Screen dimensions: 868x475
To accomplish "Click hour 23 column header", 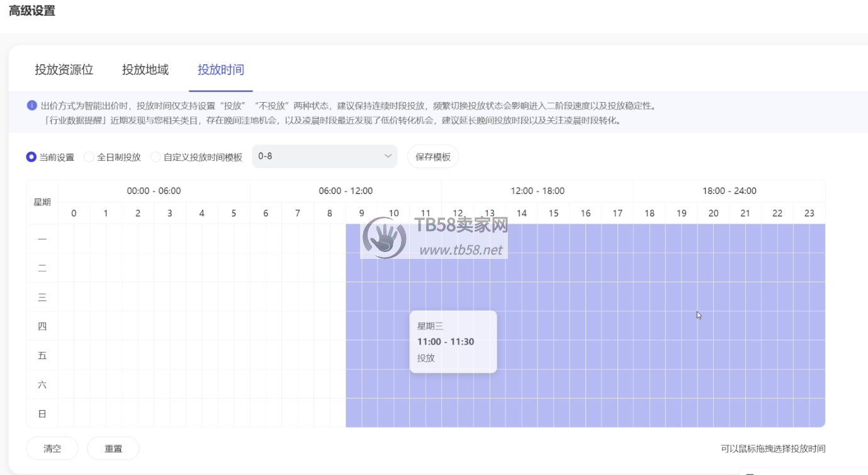I will coord(809,214).
